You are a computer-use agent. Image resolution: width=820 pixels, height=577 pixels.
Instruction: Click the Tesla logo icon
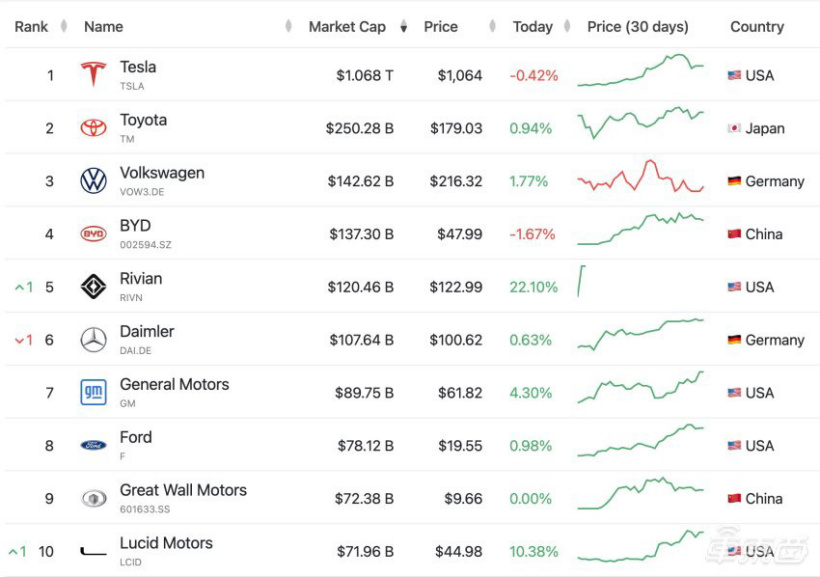93,75
